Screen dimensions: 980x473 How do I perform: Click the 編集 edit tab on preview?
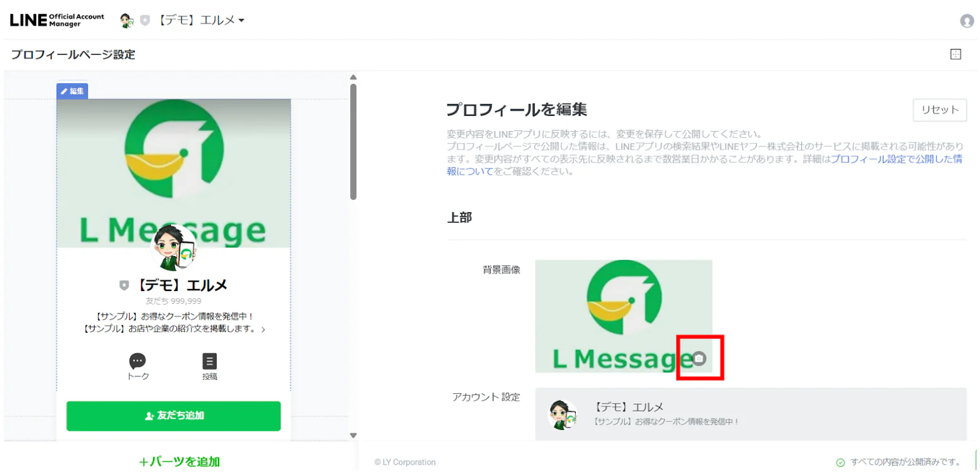72,91
